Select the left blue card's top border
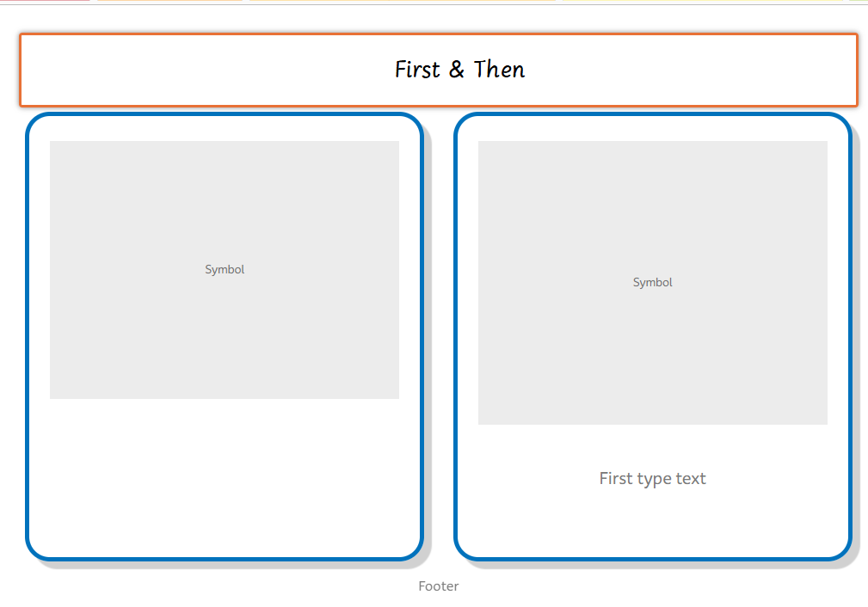 coord(224,114)
